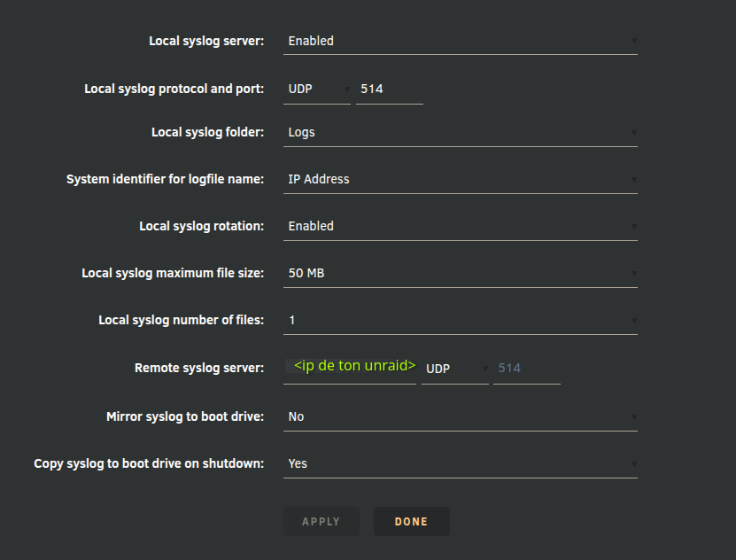Click the 'Remote syslog server:' label

pos(199,368)
